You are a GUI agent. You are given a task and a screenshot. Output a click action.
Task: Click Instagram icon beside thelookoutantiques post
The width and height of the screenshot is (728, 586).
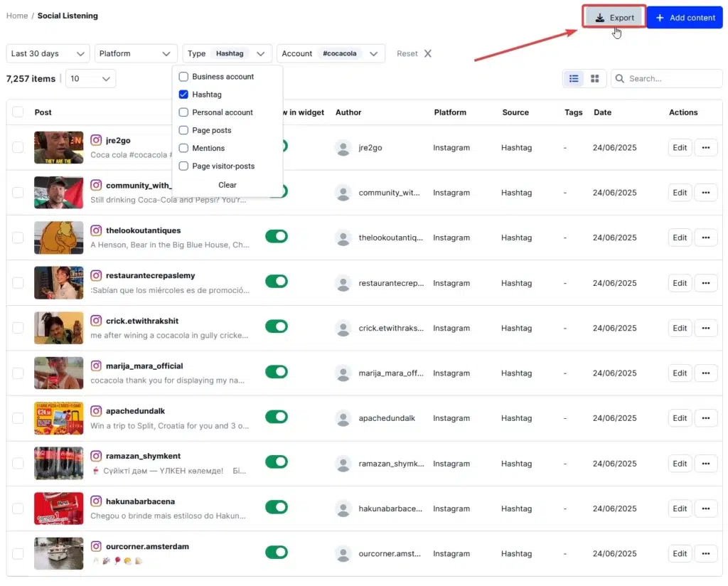pyautogui.click(x=96, y=230)
